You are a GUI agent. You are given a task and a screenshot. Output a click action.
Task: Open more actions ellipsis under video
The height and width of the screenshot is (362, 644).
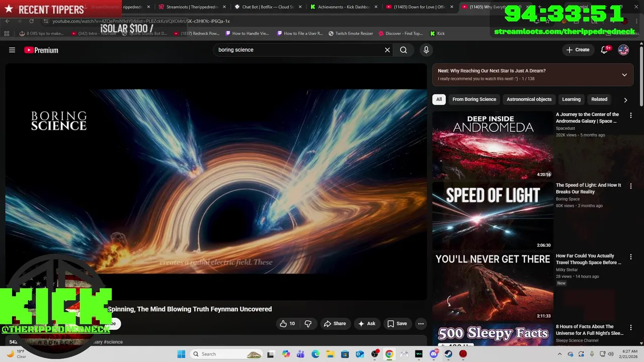coord(421,323)
